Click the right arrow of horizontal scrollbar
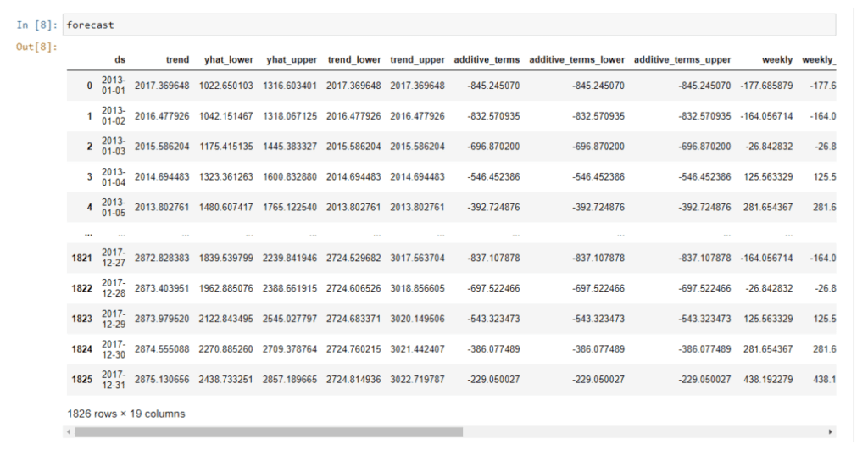The image size is (868, 456). 830,431
